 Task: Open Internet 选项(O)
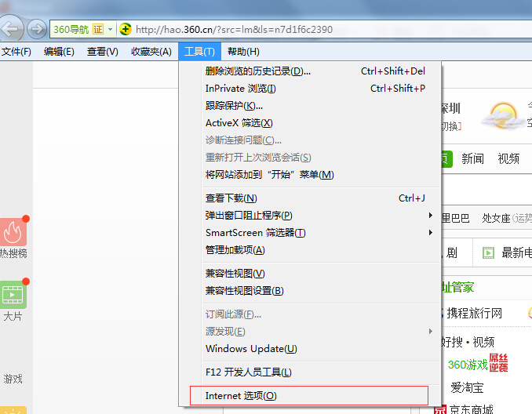309,395
